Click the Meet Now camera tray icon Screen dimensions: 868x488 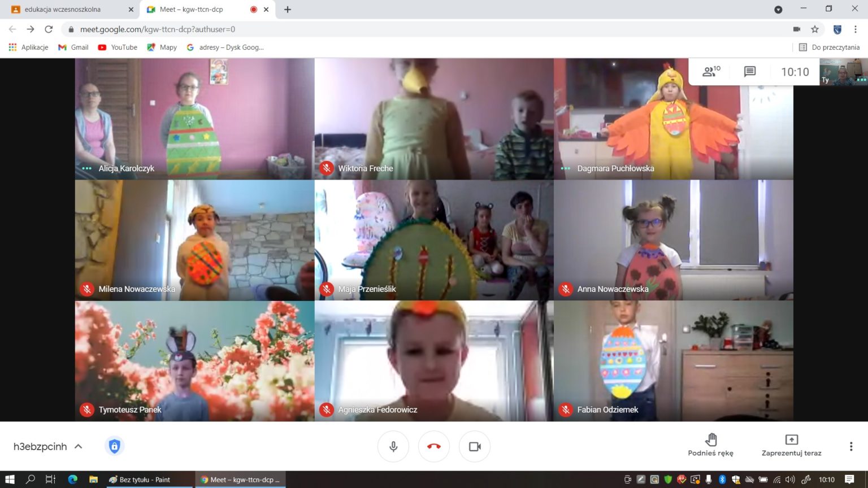click(627, 480)
